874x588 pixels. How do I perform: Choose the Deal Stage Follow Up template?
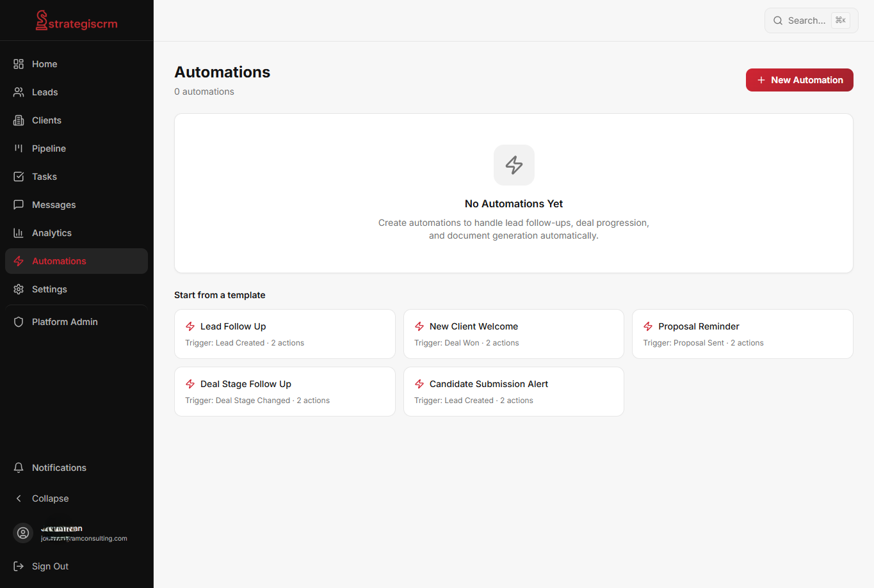coord(285,392)
